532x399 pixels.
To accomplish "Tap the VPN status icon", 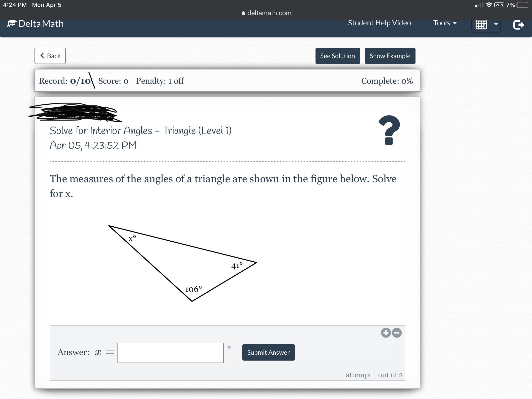I will (x=499, y=5).
